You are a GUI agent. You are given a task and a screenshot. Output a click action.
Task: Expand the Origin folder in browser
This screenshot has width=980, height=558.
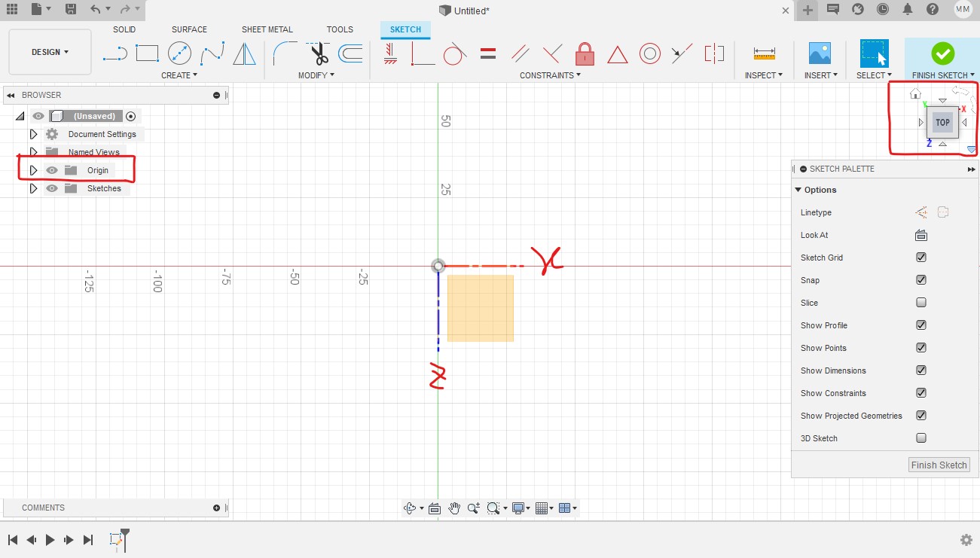(33, 170)
